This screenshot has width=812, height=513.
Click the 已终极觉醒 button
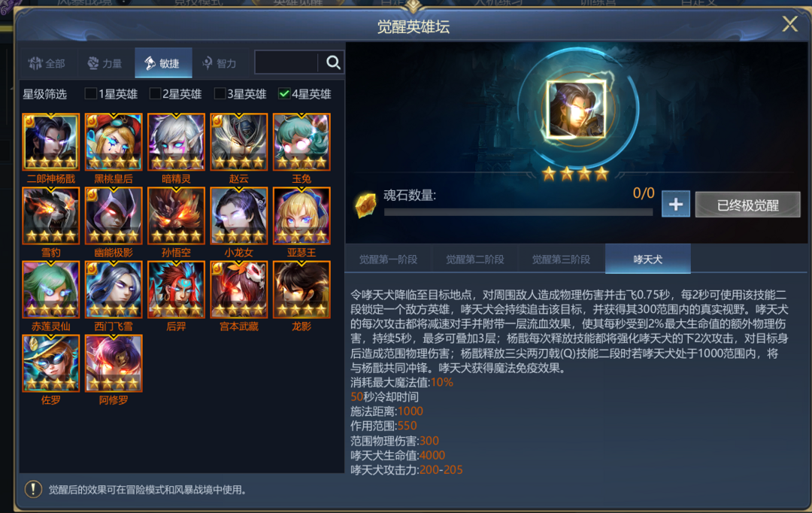pyautogui.click(x=747, y=205)
